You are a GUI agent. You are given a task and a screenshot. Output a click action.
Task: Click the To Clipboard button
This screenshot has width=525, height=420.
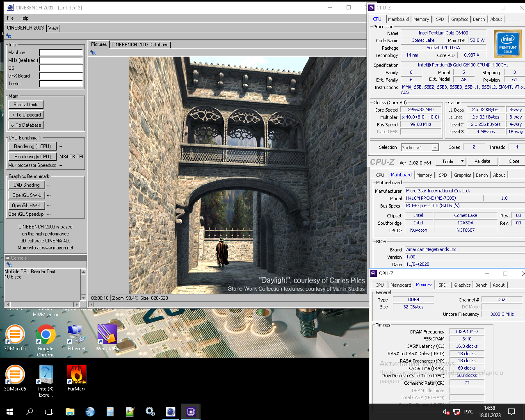[x=26, y=115]
